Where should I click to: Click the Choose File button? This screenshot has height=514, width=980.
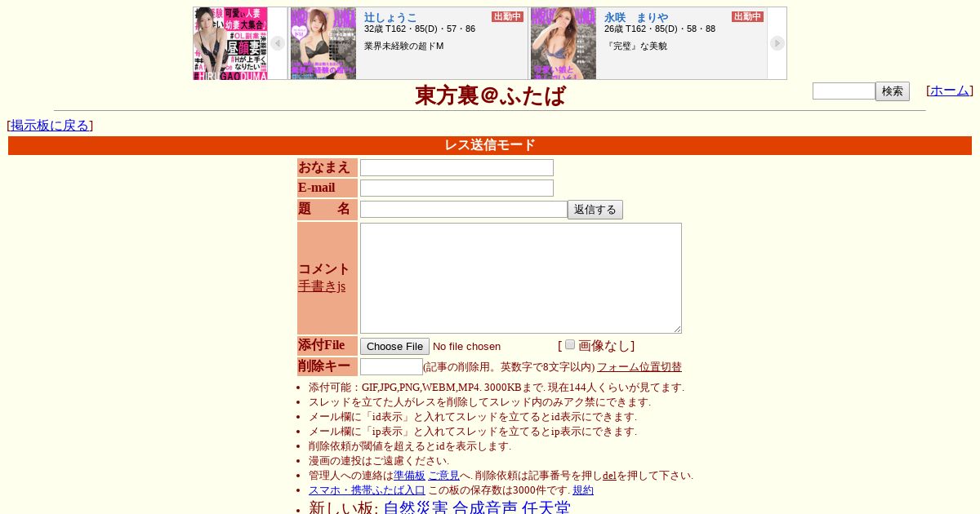tap(394, 346)
